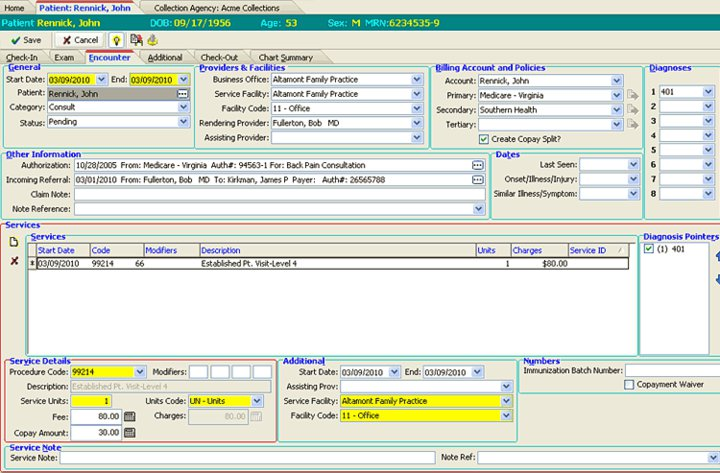Uncheck diagnosis pointer (1) 401
This screenshot has width=720, height=473.
[x=647, y=250]
